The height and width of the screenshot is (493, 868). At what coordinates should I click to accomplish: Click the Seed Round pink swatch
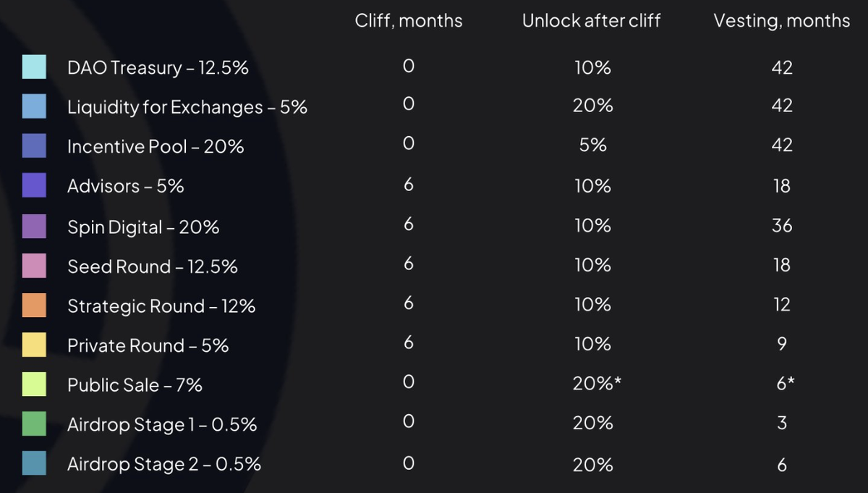[x=34, y=266]
